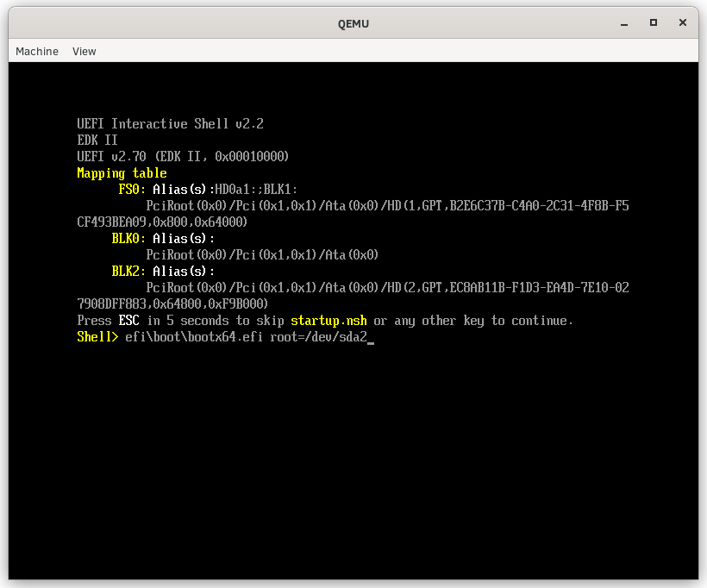
Task: Close the QEMU window
Action: point(683,22)
